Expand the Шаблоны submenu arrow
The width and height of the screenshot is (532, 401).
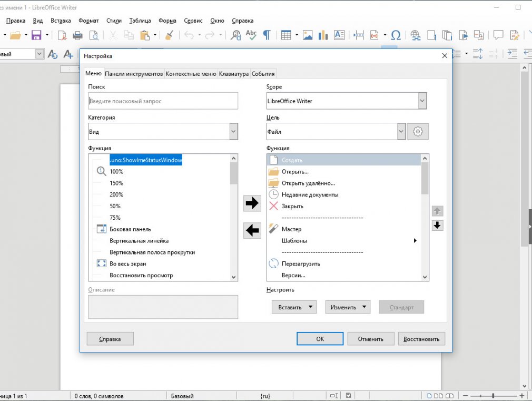[415, 240]
